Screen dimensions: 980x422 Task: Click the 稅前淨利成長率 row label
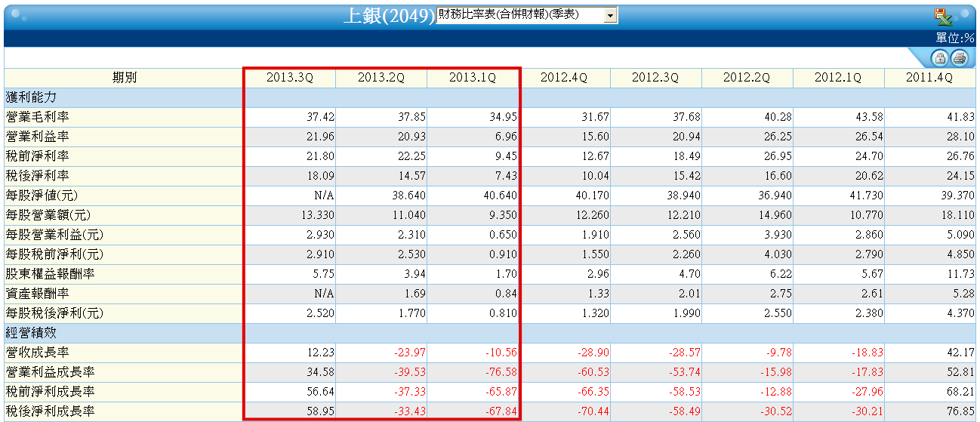(50, 392)
